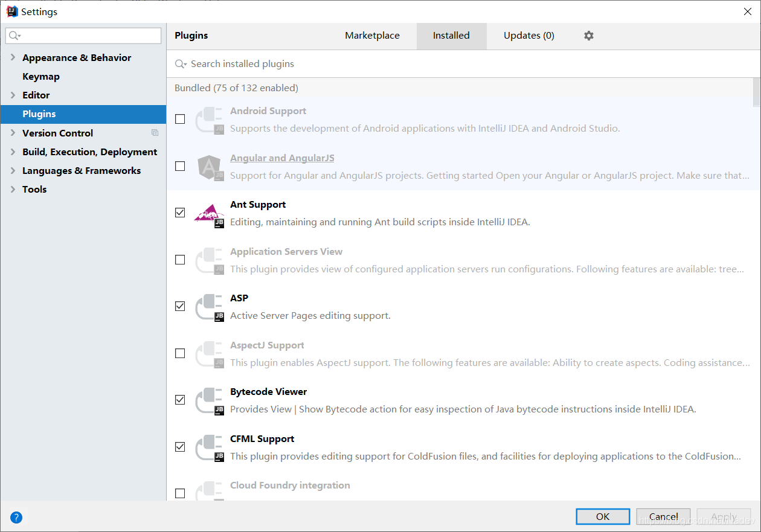The image size is (761, 532).
Task: Enable the Android Support plugin checkbox
Action: point(180,119)
